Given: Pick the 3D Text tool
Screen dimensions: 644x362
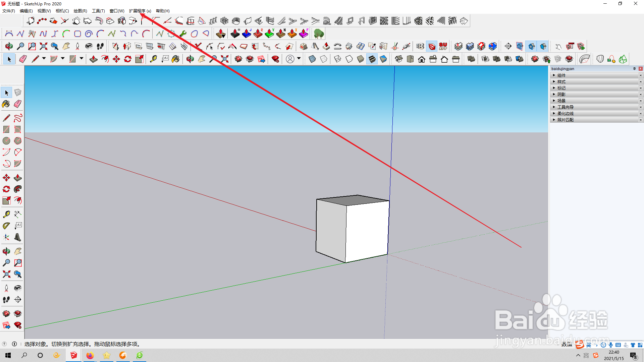Looking at the screenshot, I should click(x=18, y=237).
